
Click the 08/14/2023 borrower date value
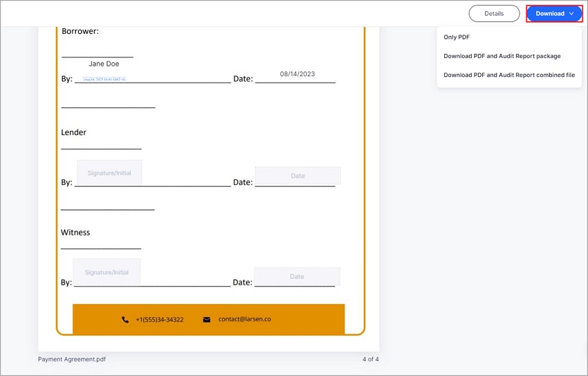coord(297,74)
